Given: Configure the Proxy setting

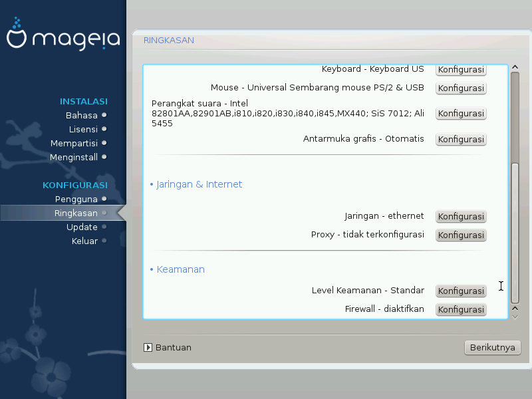Looking at the screenshot, I should tap(461, 235).
